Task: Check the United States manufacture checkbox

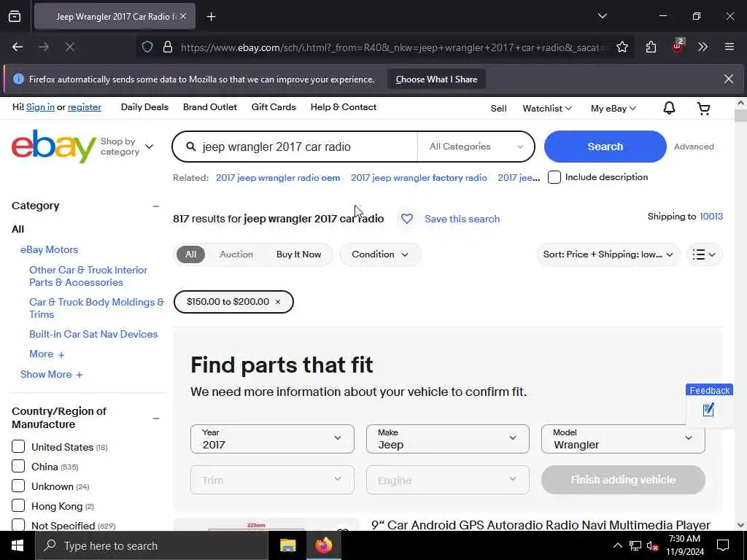Action: (18, 447)
